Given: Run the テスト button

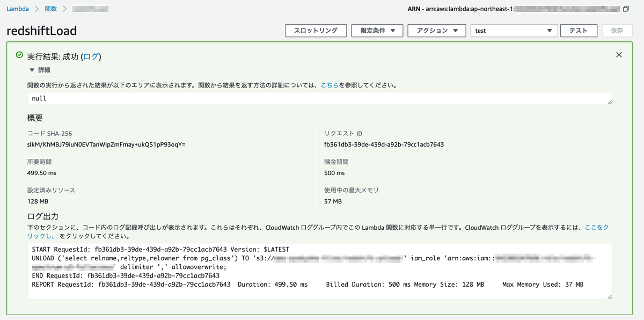Looking at the screenshot, I should tap(579, 31).
